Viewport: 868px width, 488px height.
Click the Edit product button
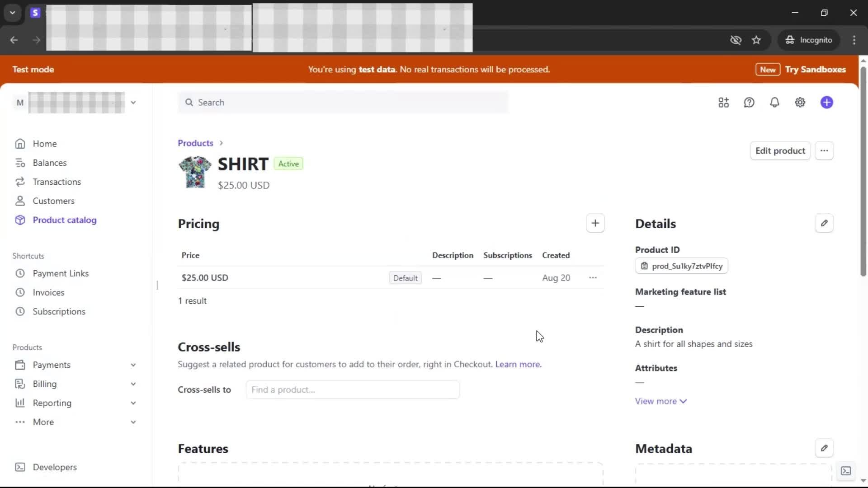(x=780, y=151)
